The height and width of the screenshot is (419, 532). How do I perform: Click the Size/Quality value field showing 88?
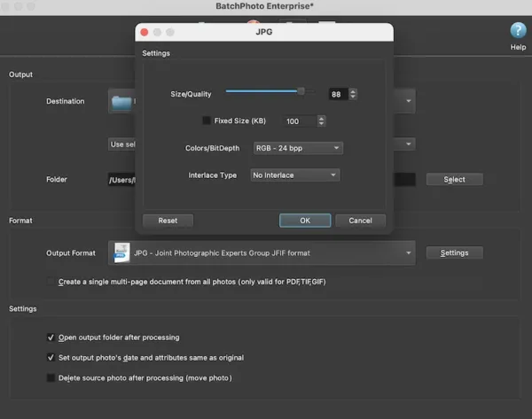[x=339, y=94]
